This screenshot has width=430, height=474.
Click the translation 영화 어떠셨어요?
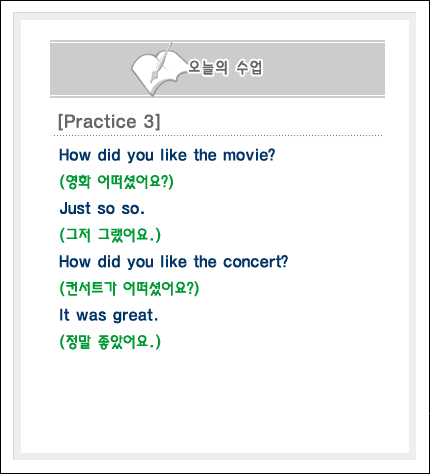(x=116, y=182)
